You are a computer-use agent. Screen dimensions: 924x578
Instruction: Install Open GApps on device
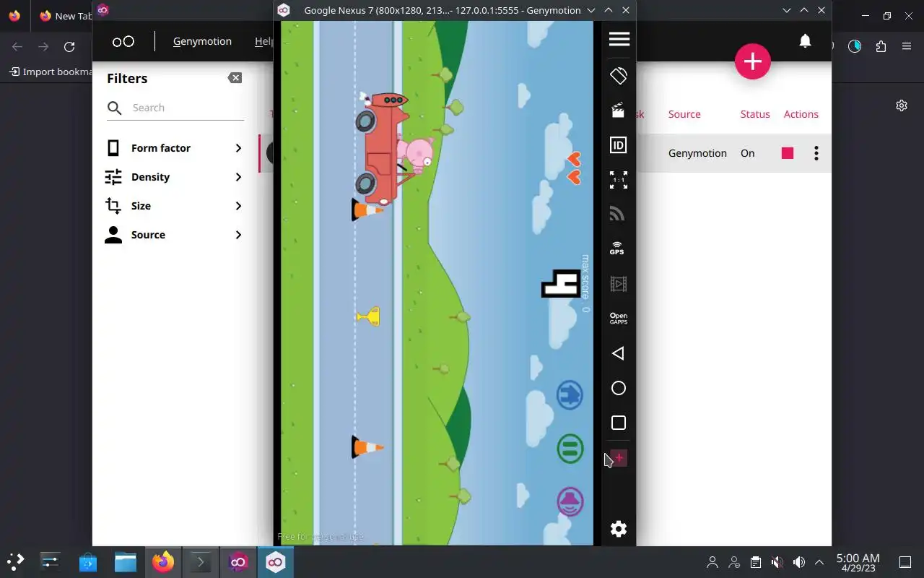[x=619, y=319]
